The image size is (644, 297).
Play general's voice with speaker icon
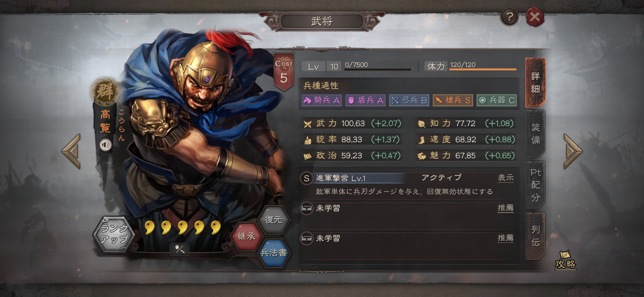coord(105,145)
